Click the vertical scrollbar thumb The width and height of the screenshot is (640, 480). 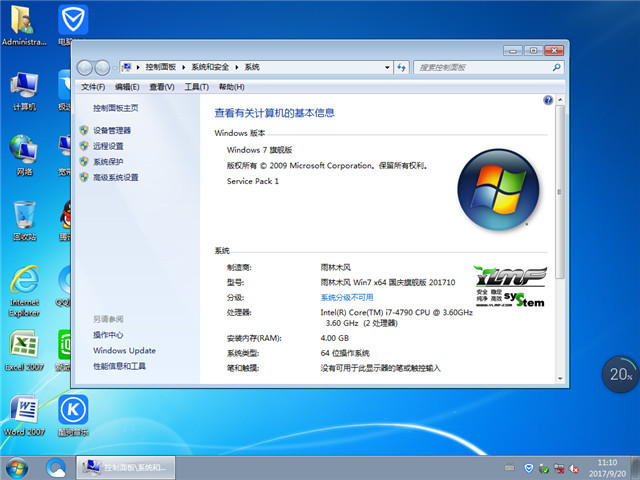(x=560, y=192)
